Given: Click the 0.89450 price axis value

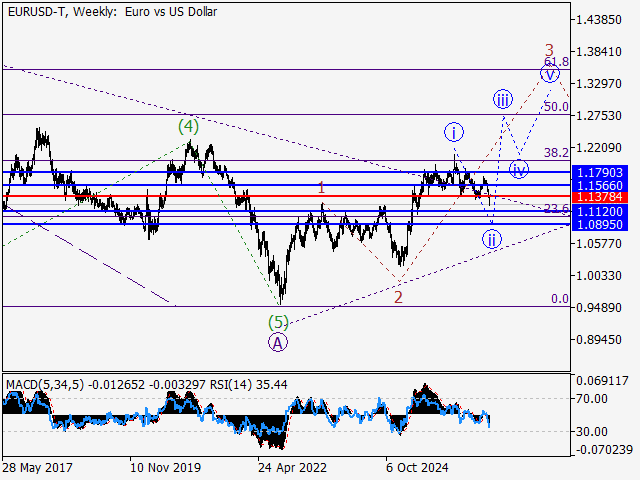Looking at the screenshot, I should [x=599, y=340].
